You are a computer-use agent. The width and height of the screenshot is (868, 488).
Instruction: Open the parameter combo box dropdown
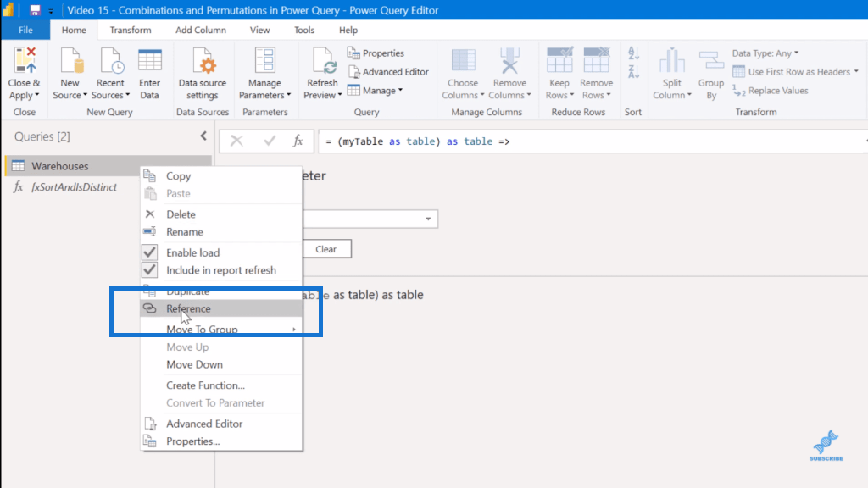pos(428,219)
